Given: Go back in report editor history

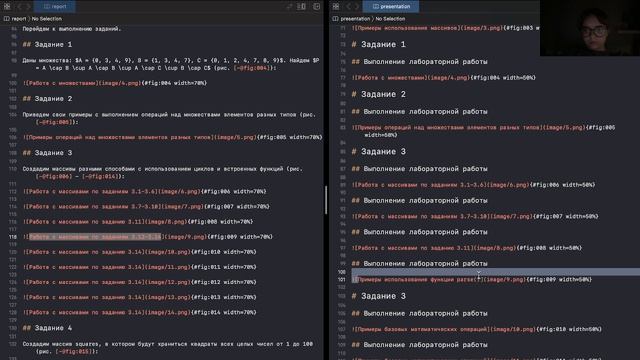Looking at the screenshot, I should 19,6.
